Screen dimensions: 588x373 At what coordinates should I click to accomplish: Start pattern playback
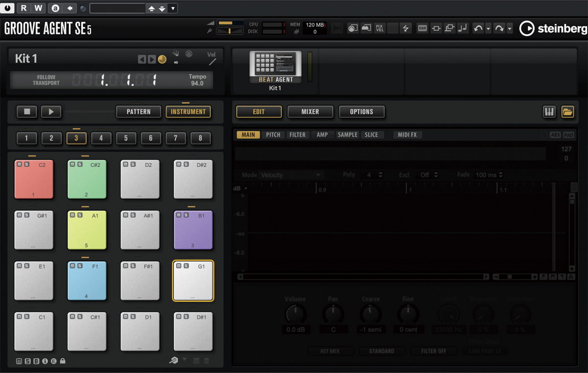[x=51, y=112]
